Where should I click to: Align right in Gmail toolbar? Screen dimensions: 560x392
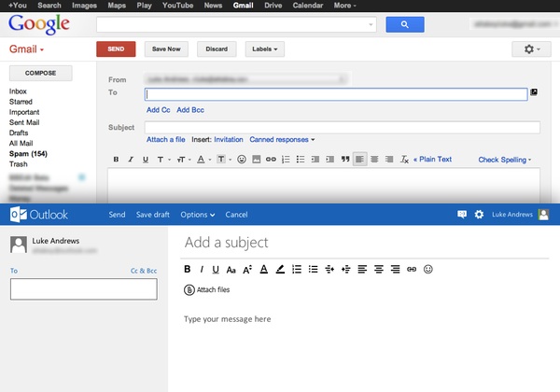pos(389,160)
